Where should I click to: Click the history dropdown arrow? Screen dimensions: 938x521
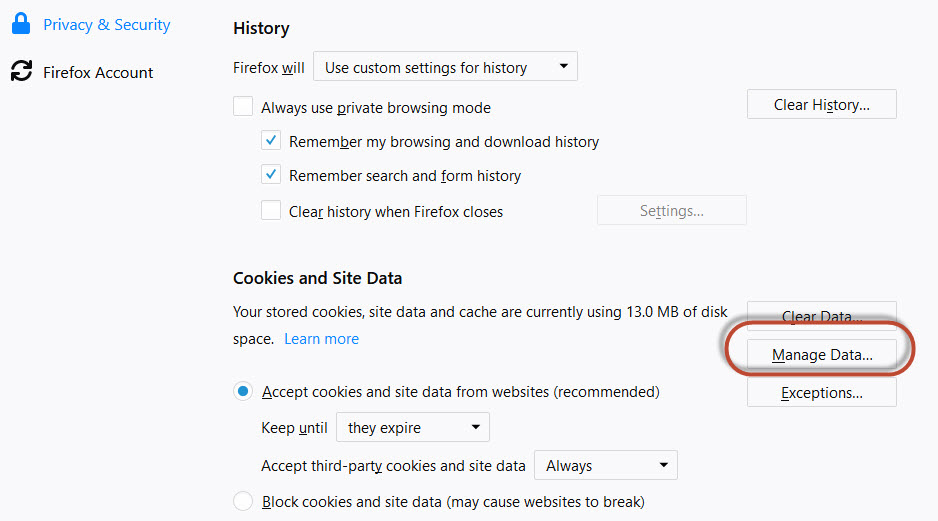pyautogui.click(x=563, y=66)
